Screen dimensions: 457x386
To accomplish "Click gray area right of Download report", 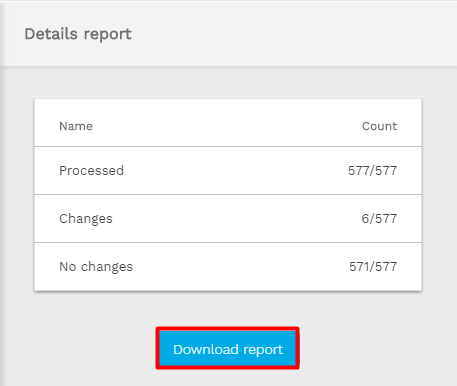I will (x=378, y=348).
